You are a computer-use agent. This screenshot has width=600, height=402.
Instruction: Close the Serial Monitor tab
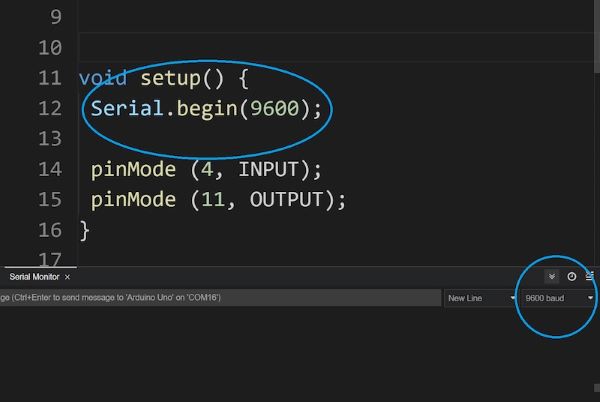67,277
